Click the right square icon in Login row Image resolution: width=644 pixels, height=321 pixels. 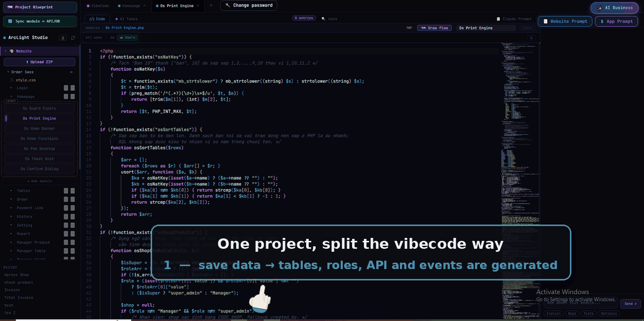click(x=73, y=88)
